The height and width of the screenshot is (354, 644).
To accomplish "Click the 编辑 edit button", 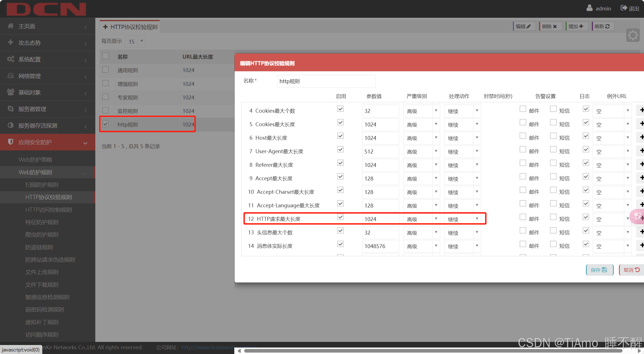I will [x=524, y=26].
